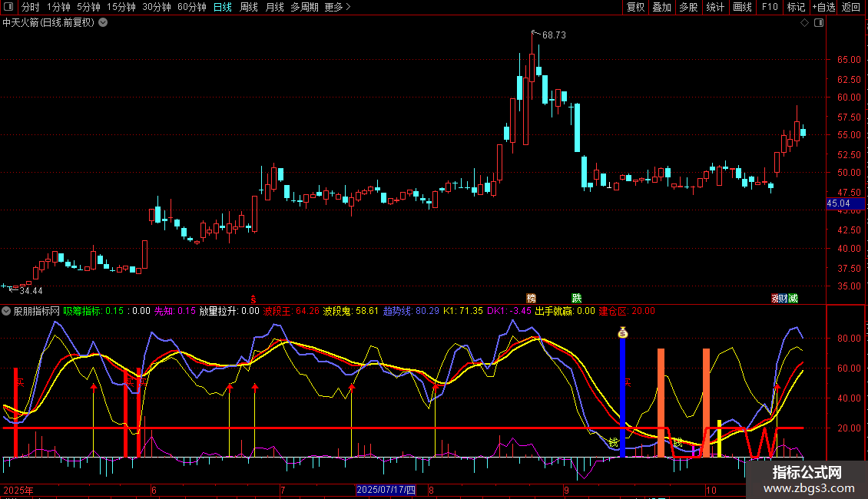Switch to 分时 intraday view

click(31, 7)
